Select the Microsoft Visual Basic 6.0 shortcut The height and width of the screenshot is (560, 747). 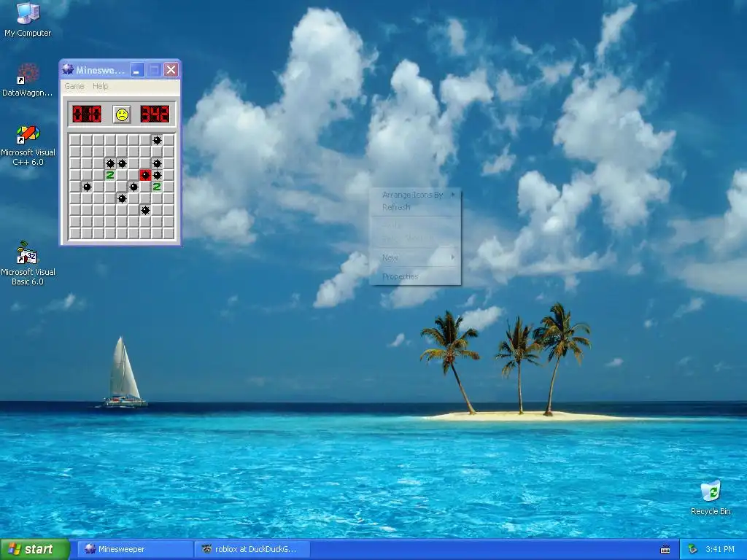click(x=28, y=264)
